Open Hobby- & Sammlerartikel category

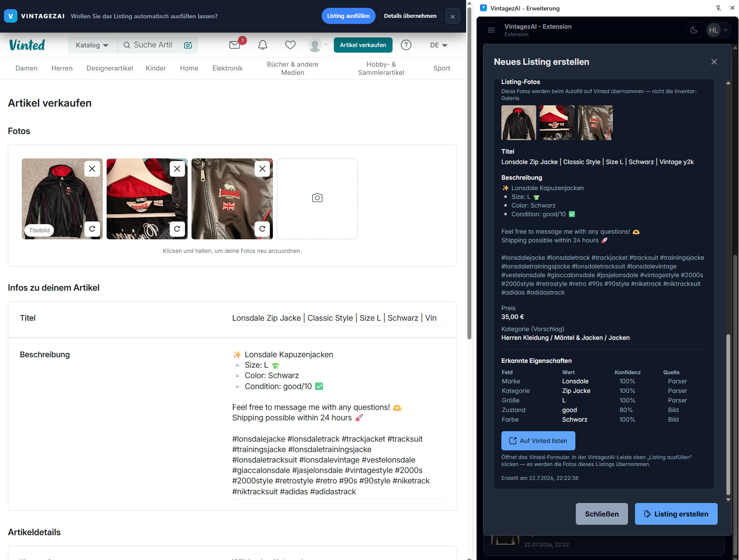pos(381,68)
